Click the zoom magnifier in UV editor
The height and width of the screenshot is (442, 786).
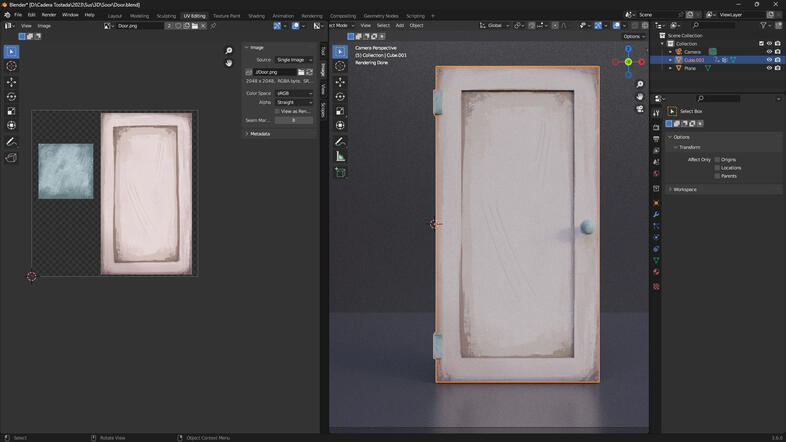point(229,51)
